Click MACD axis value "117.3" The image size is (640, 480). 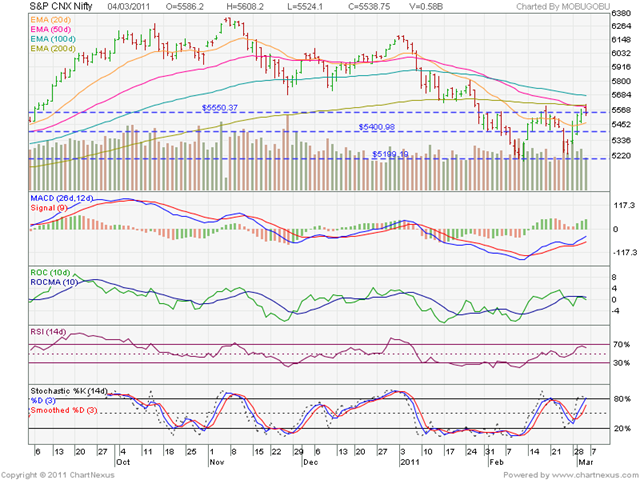(624, 206)
